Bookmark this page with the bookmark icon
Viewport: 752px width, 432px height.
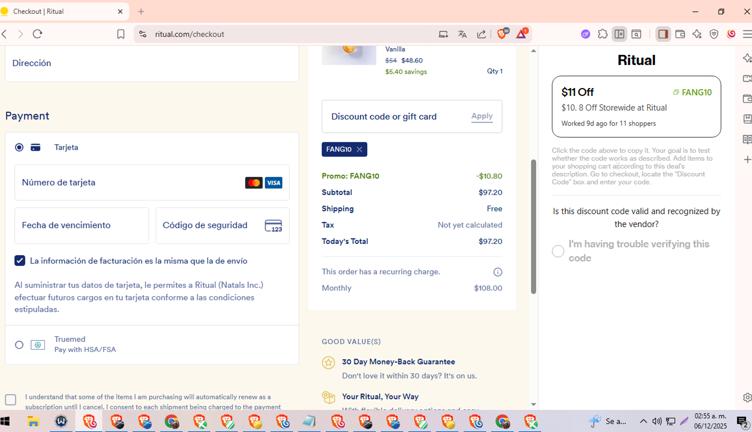pos(121,34)
